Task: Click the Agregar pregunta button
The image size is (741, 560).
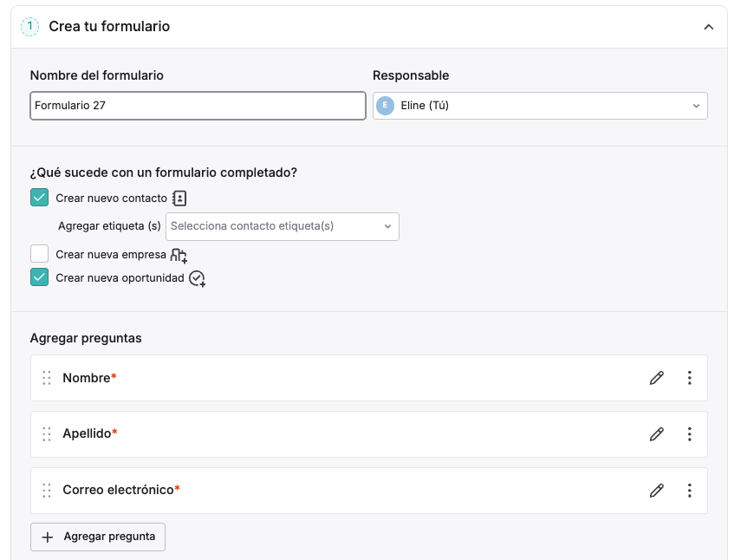Action: [98, 537]
